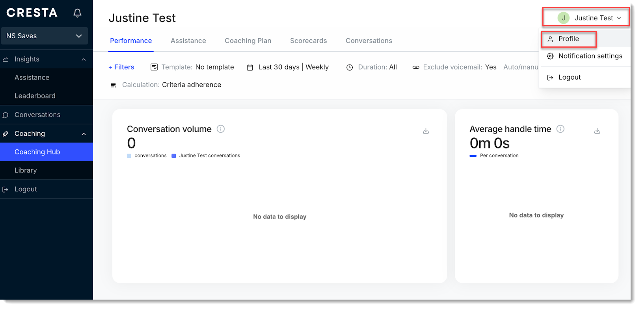Open the notifications bell icon
The width and height of the screenshot is (644, 313).
coord(77,13)
